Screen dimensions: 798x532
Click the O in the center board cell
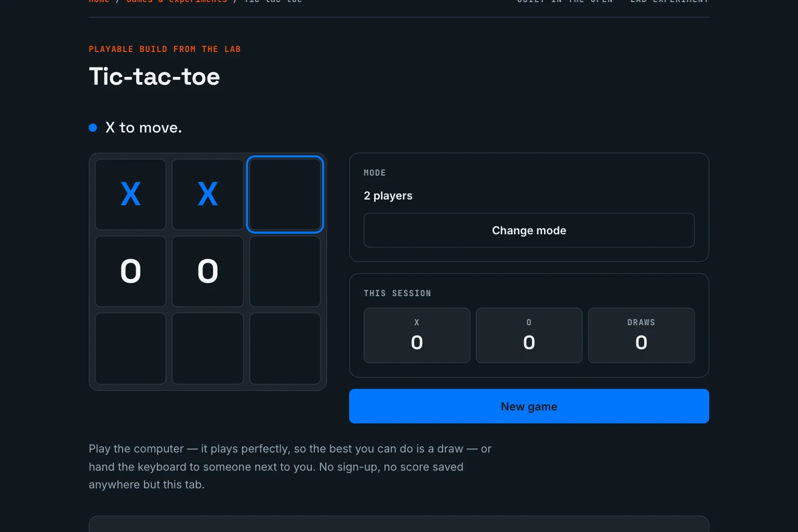[x=208, y=271]
